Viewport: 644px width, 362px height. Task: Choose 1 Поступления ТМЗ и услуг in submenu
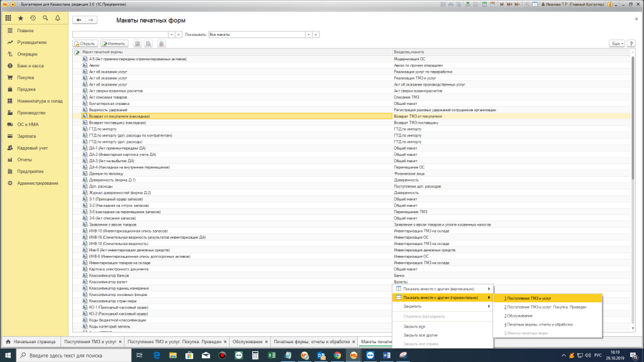(548, 299)
